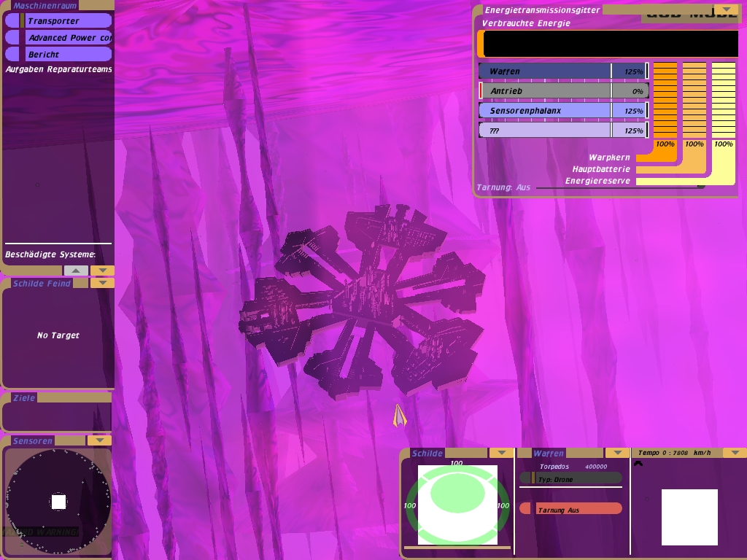Viewport: 747px width, 560px height.
Task: Set the Antrieb engine power bar
Action: pos(562,90)
